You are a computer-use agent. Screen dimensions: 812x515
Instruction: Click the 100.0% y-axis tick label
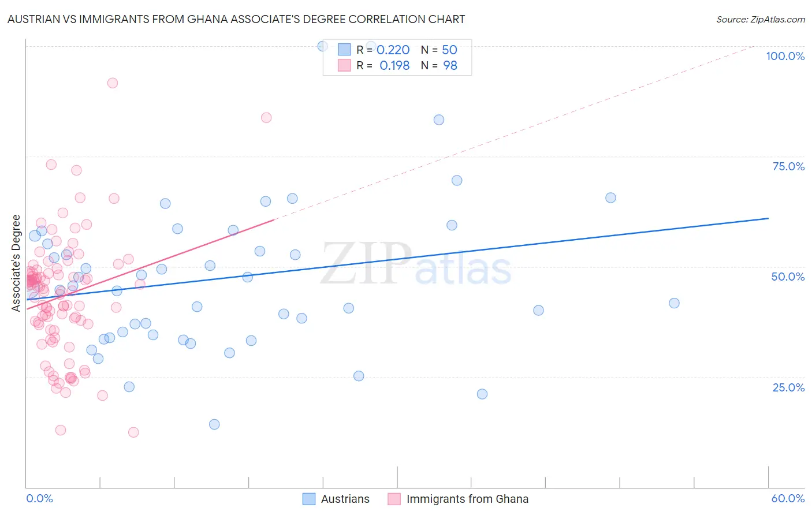click(x=785, y=56)
